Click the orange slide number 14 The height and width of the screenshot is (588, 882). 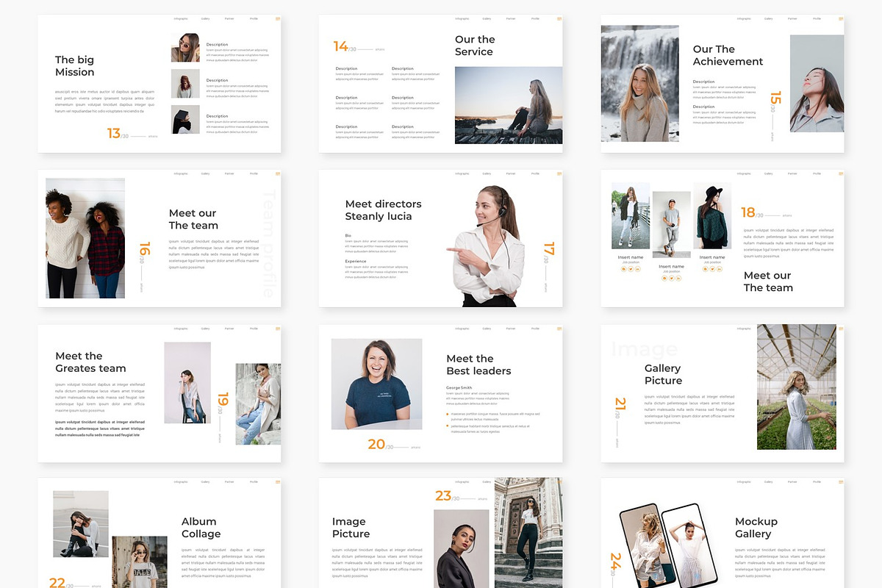tap(340, 46)
